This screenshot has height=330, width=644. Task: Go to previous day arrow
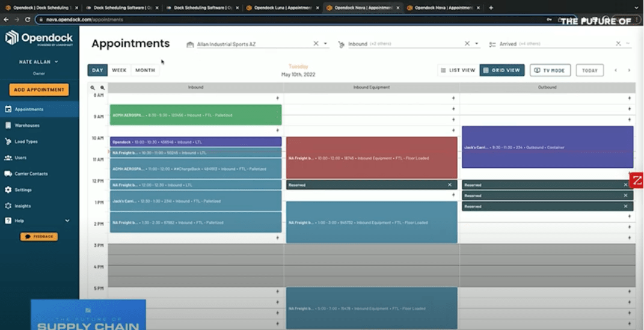(616, 70)
